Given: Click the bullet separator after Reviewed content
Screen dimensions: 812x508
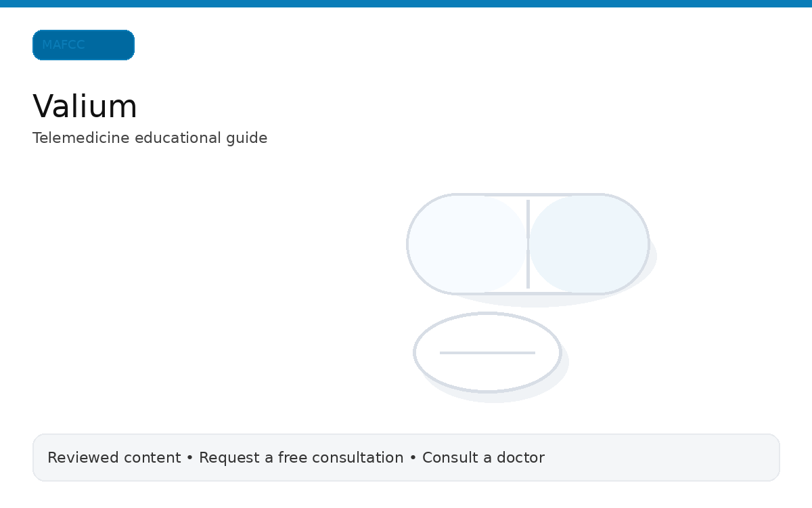Looking at the screenshot, I should click(x=189, y=457).
